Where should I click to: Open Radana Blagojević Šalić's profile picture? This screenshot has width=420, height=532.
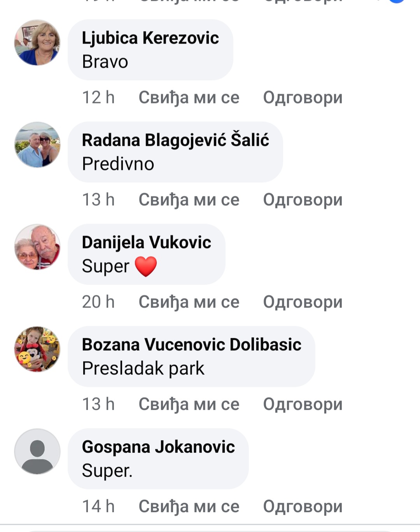click(x=37, y=145)
